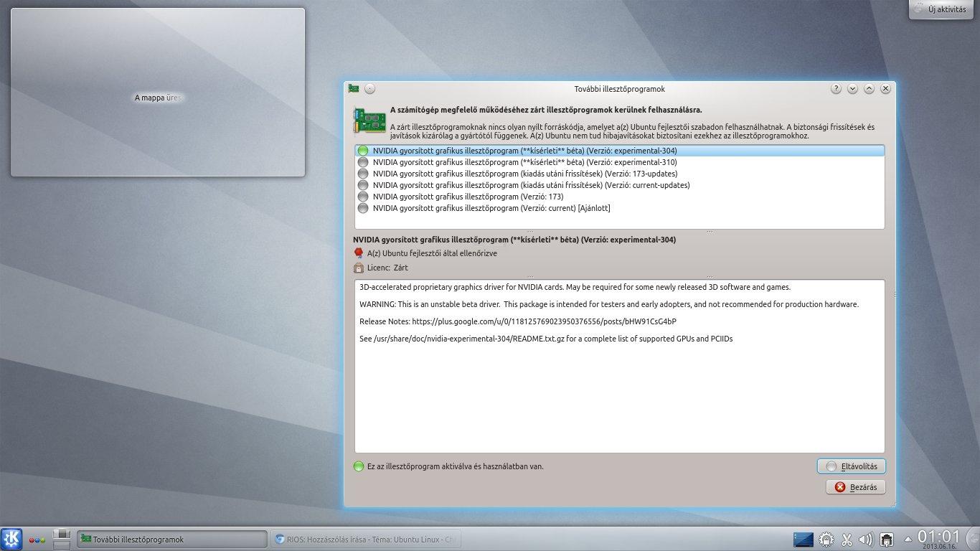This screenshot has height=551, width=980.
Task: Click the Licenc lock icon
Action: pos(359,268)
